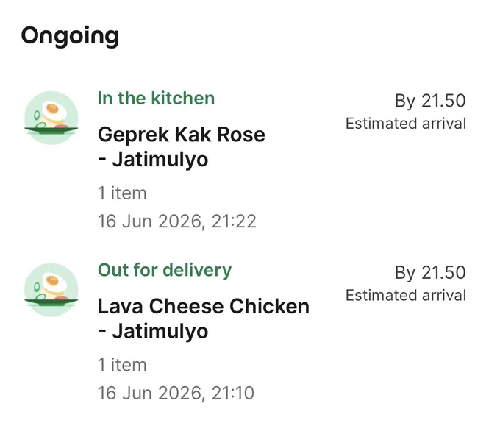500x448 pixels.
Task: Tap the '1 item' text under Geprek Kak Rose
Action: (x=122, y=193)
